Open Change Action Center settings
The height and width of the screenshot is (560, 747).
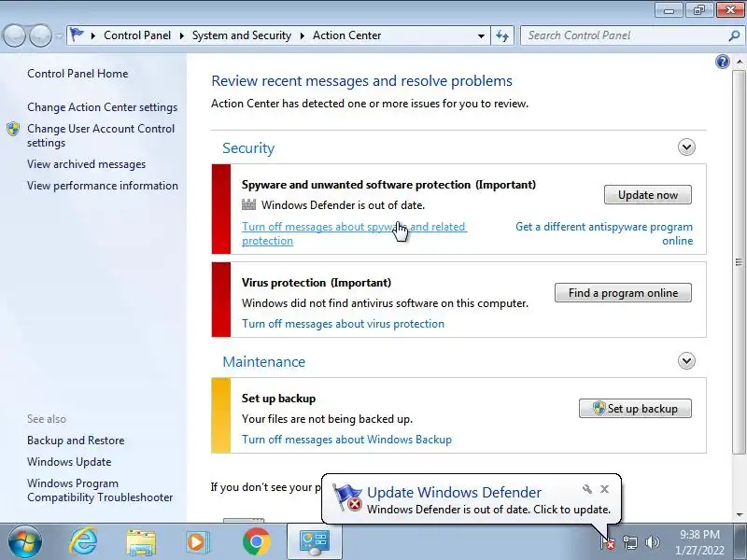tap(102, 107)
